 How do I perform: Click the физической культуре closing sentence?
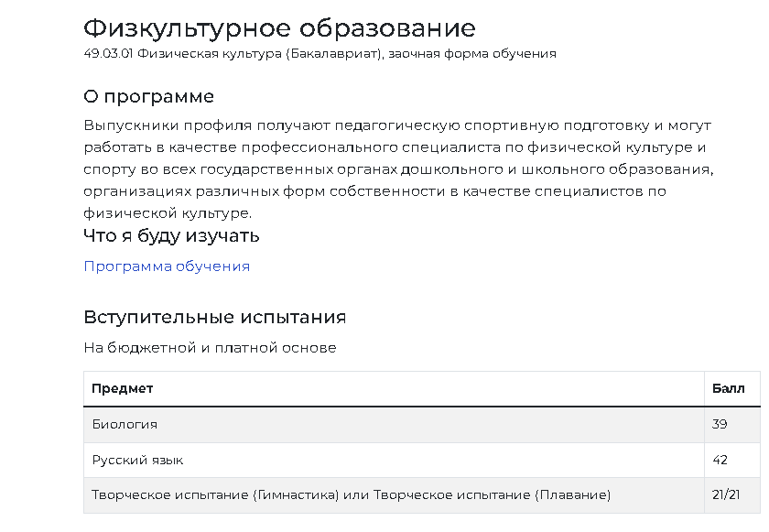pos(168,213)
